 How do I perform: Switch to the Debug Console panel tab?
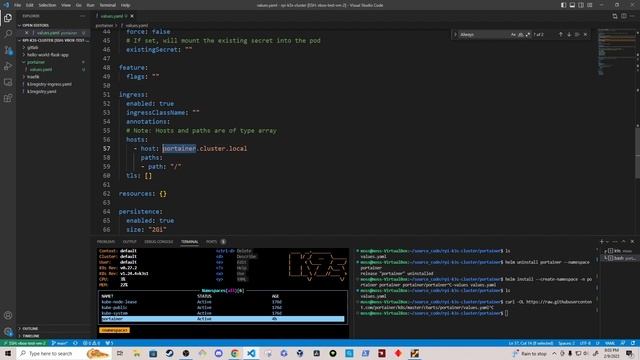[159, 242]
